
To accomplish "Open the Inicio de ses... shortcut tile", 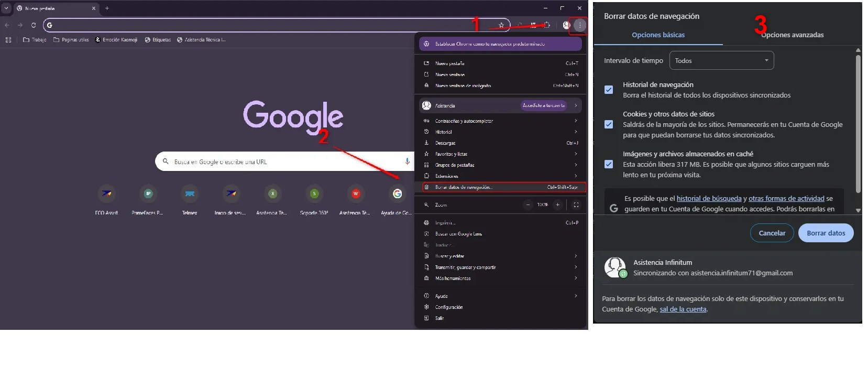I will click(230, 200).
